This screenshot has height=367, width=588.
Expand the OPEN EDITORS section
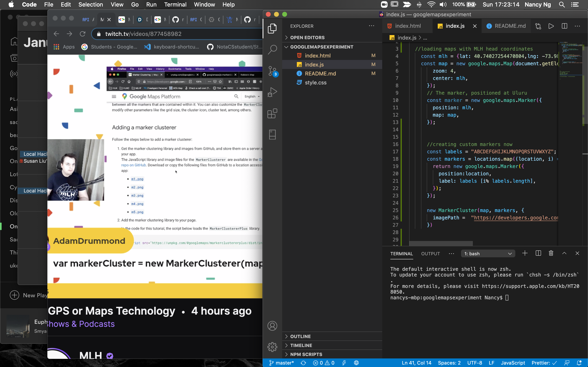click(x=307, y=38)
